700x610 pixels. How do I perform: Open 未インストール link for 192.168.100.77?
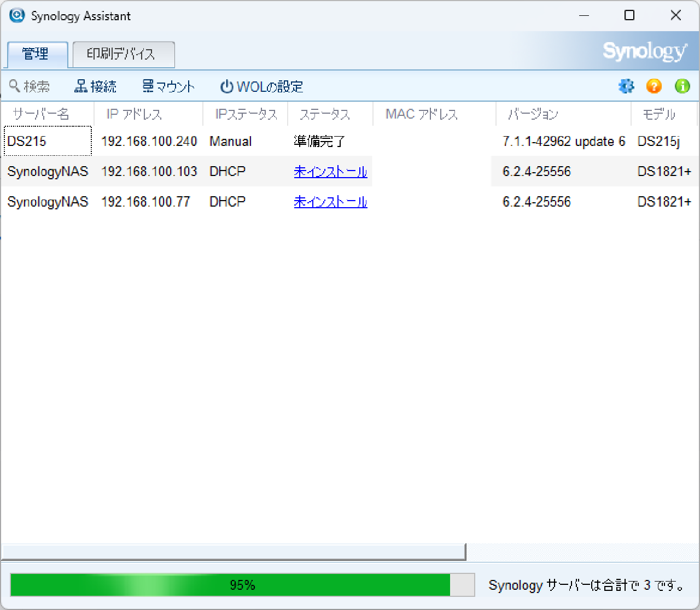pos(330,202)
